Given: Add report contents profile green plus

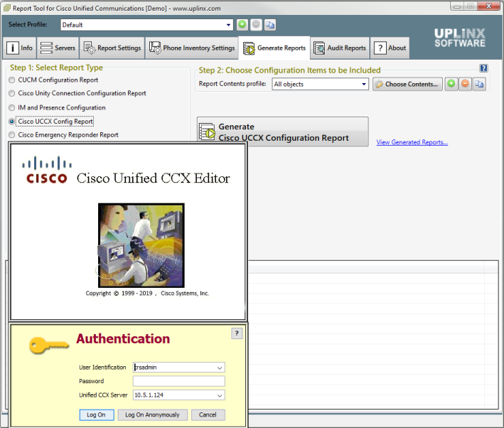Looking at the screenshot, I should click(x=451, y=84).
